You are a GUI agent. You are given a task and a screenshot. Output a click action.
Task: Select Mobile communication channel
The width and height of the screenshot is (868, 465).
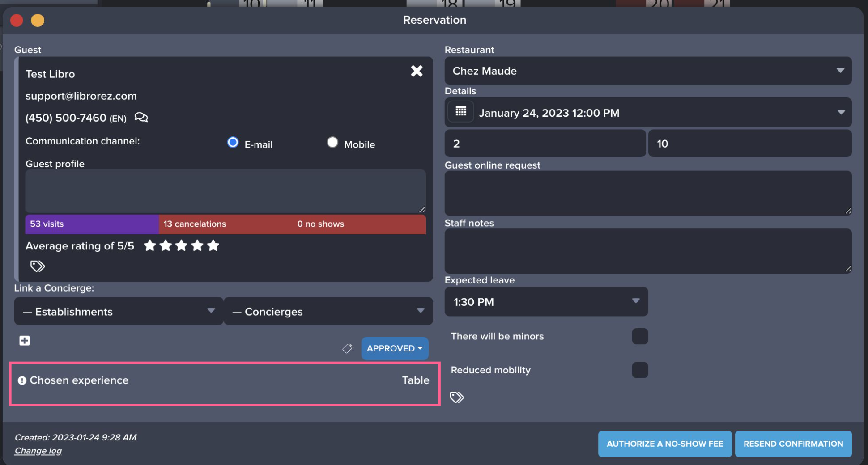coord(332,143)
